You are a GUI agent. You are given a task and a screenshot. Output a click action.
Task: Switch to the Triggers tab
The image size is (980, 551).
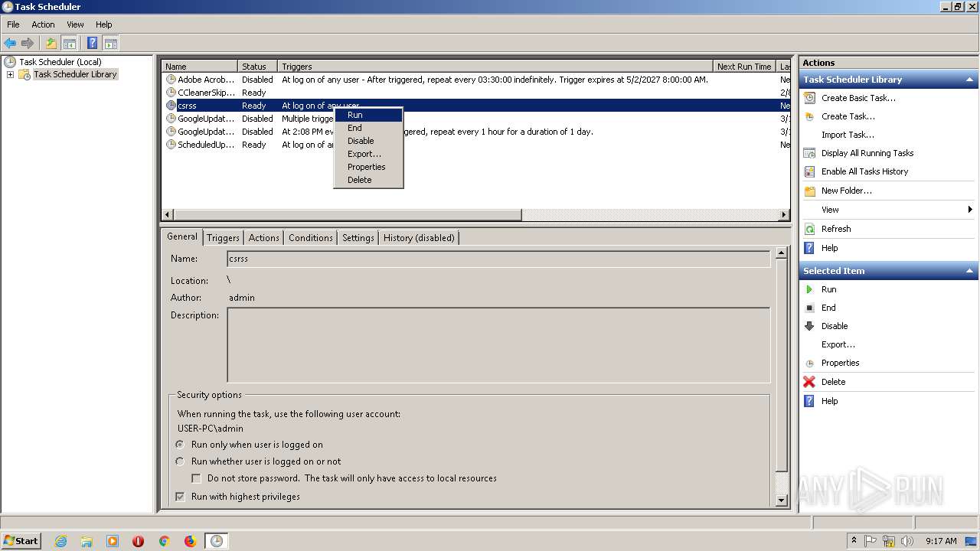tap(223, 238)
